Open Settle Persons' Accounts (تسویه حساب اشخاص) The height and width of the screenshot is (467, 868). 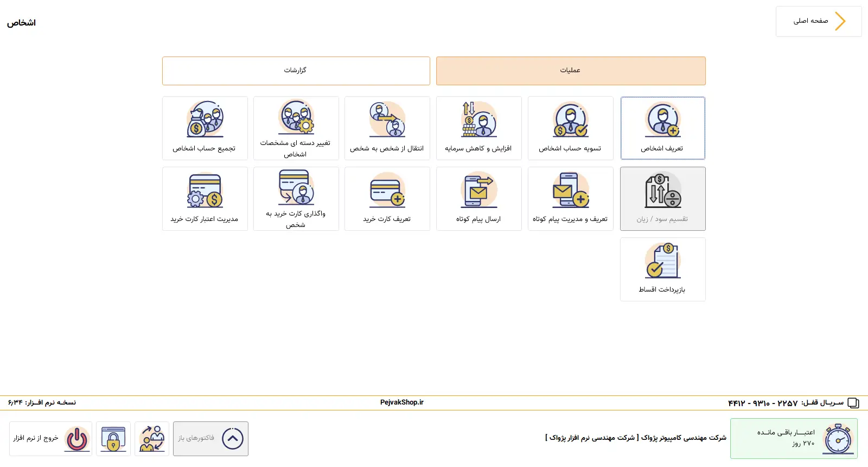click(570, 128)
